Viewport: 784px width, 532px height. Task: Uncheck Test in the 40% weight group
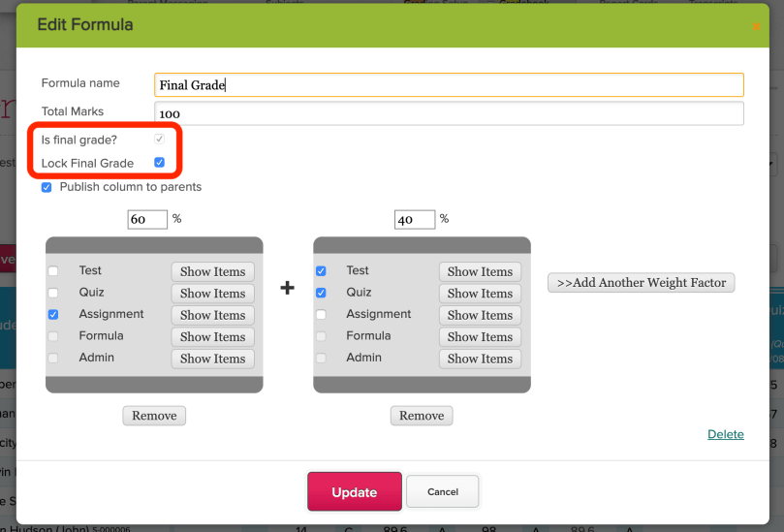pos(321,271)
